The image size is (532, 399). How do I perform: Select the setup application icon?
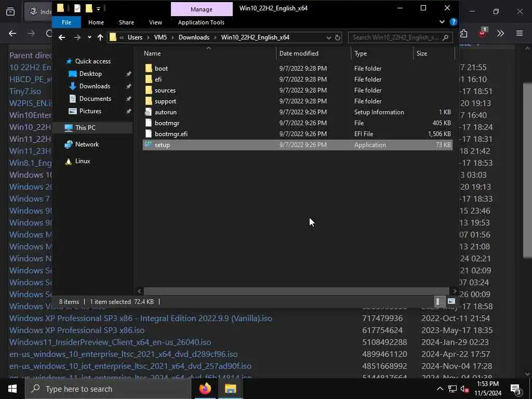click(148, 144)
